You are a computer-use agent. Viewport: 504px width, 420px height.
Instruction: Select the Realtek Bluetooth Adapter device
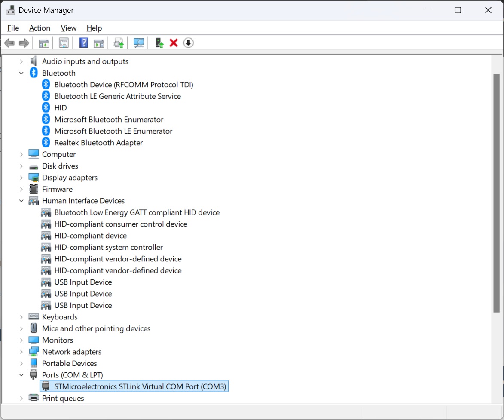99,142
